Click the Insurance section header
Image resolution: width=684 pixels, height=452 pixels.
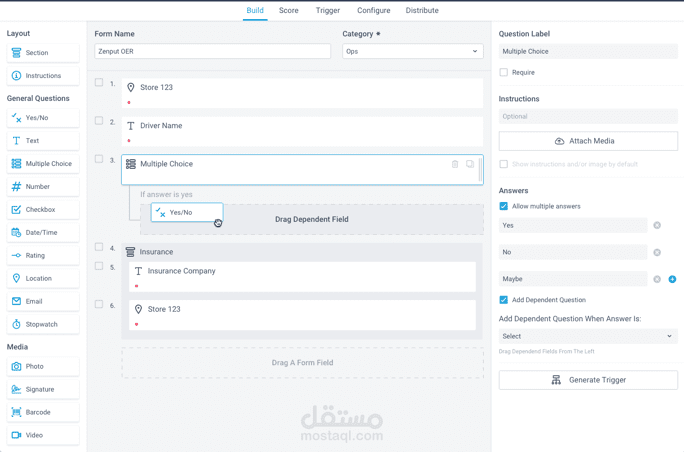click(x=302, y=252)
